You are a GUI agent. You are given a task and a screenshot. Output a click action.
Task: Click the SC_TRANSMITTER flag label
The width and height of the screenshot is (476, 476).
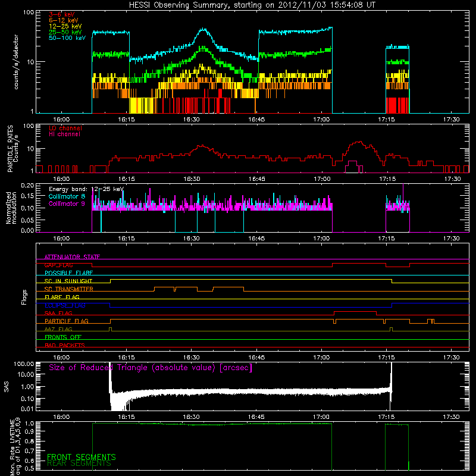tap(68, 289)
